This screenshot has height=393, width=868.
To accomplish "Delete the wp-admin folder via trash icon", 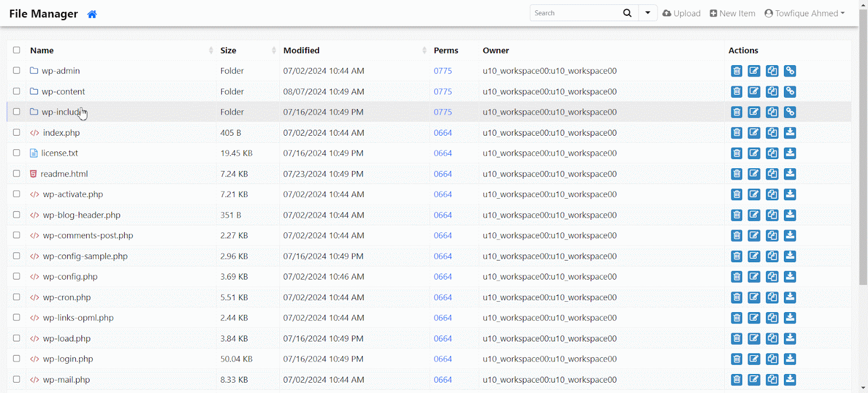I will pyautogui.click(x=737, y=71).
